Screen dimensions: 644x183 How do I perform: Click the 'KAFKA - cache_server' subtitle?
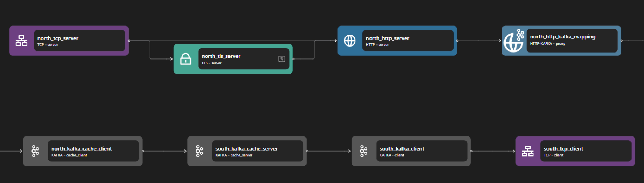[234, 155]
